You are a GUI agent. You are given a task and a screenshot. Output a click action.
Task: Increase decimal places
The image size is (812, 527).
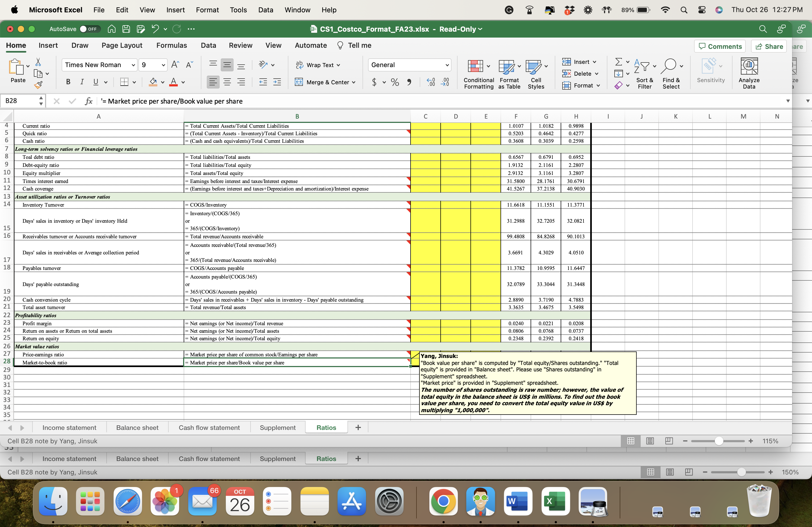tap(431, 82)
